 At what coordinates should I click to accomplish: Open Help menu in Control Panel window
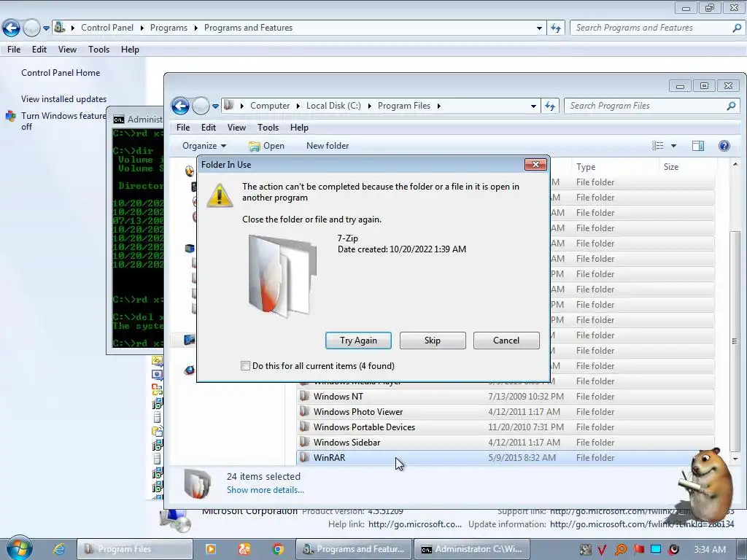(130, 50)
